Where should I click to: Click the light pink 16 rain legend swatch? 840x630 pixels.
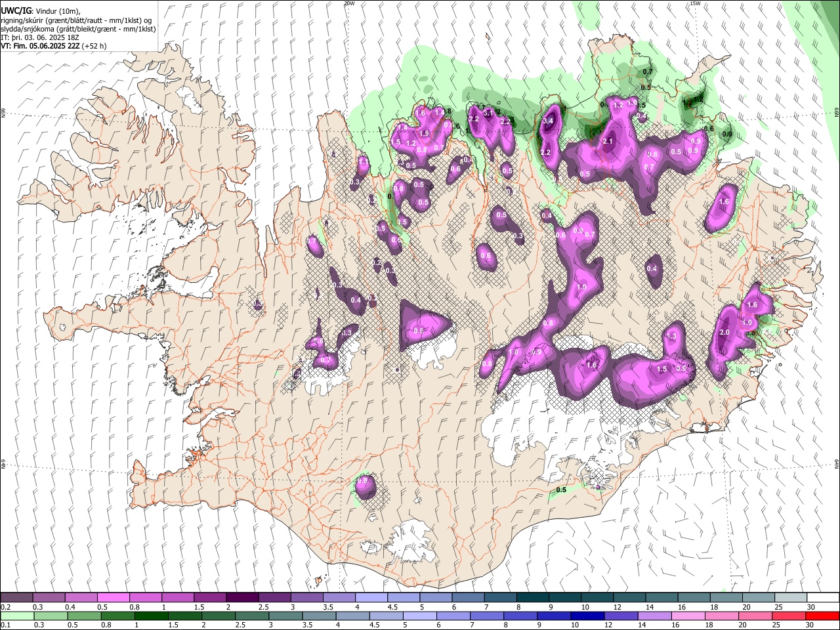[688, 616]
